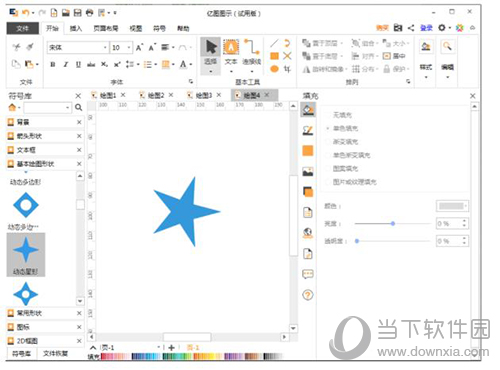Create a new document from quick access toolbar
Image resolution: width=500 pixels, height=370 pixels.
click(x=54, y=13)
